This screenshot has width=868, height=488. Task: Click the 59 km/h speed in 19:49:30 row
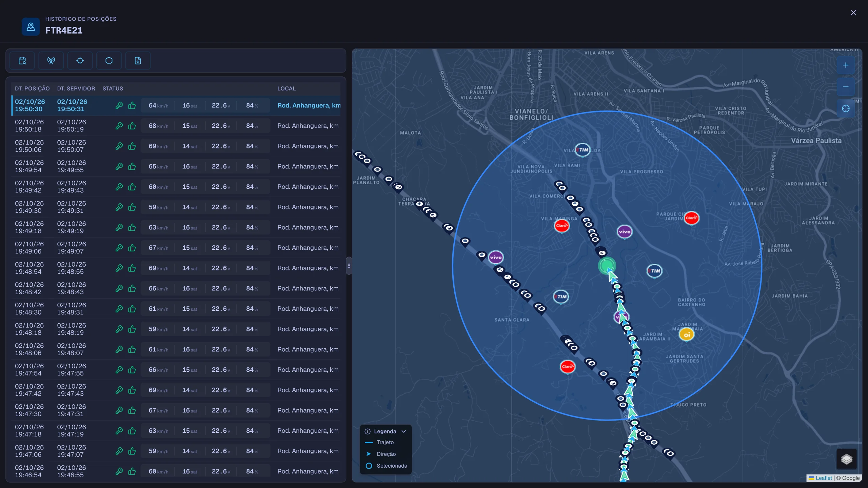click(158, 207)
